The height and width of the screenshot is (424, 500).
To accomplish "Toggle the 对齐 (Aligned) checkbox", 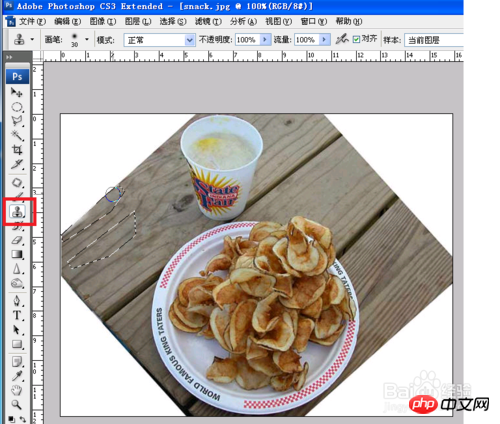I will tap(356, 40).
